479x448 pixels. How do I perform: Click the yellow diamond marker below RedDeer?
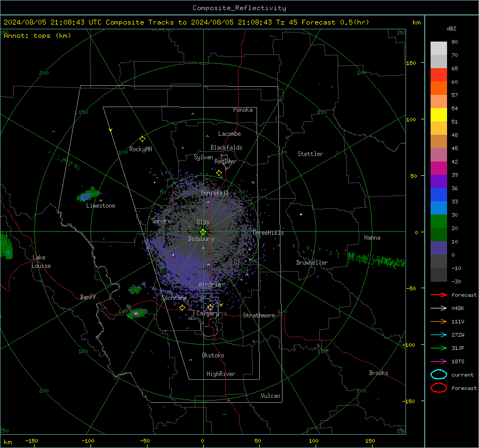(x=219, y=173)
